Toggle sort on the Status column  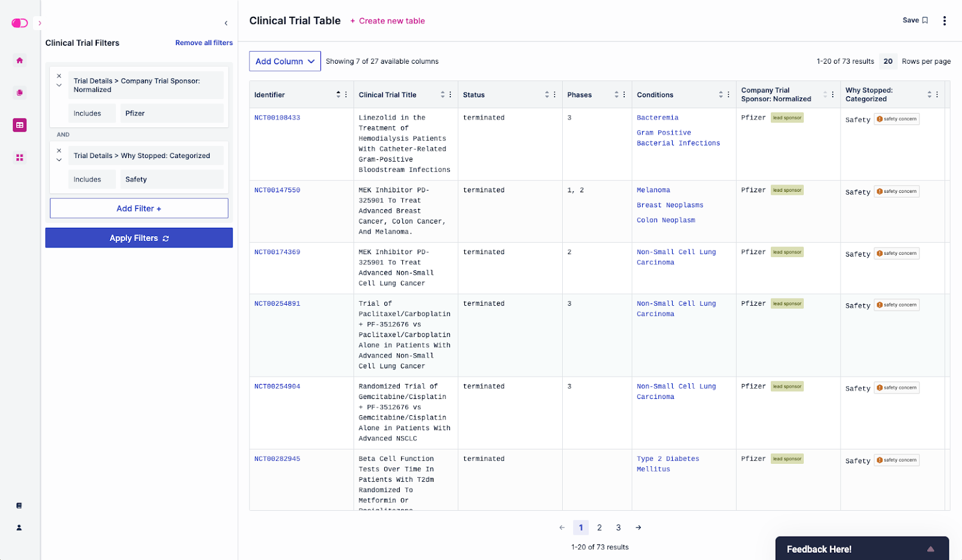(547, 94)
